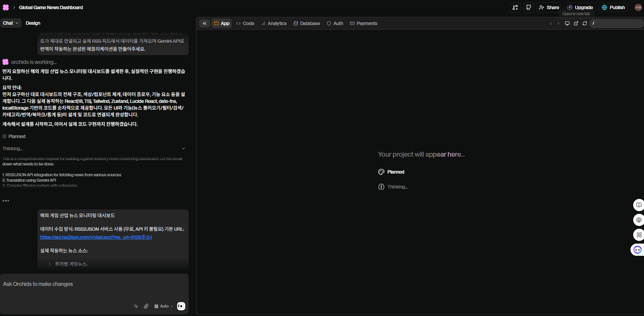The width and height of the screenshot is (644, 316).
Task: Go forward in preview navigation
Action: click(x=558, y=24)
